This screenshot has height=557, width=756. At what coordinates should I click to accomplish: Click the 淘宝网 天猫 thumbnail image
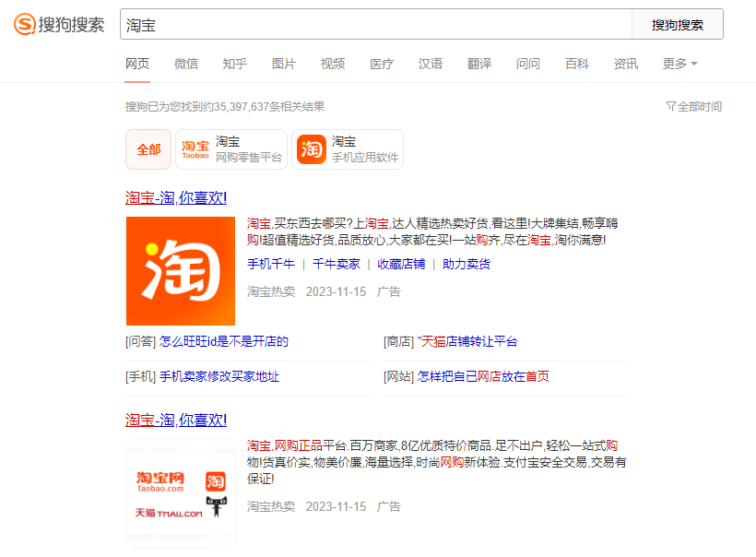click(181, 492)
